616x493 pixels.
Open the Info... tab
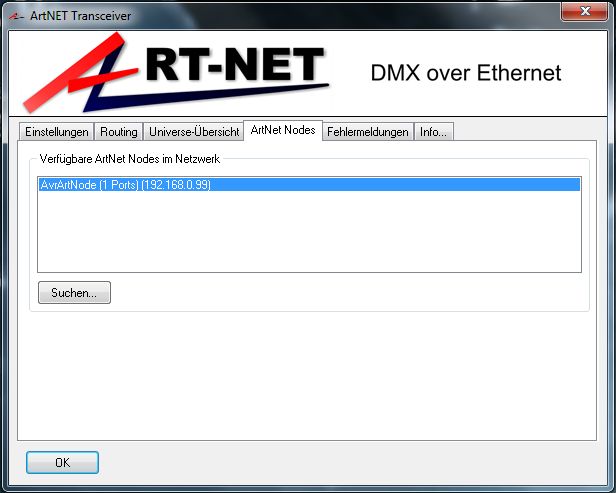[434, 132]
